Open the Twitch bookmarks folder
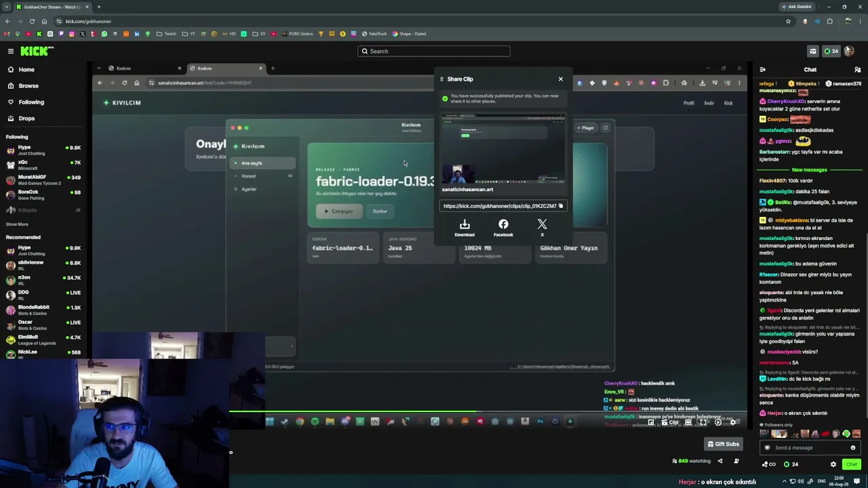868x488 pixels. click(x=166, y=34)
